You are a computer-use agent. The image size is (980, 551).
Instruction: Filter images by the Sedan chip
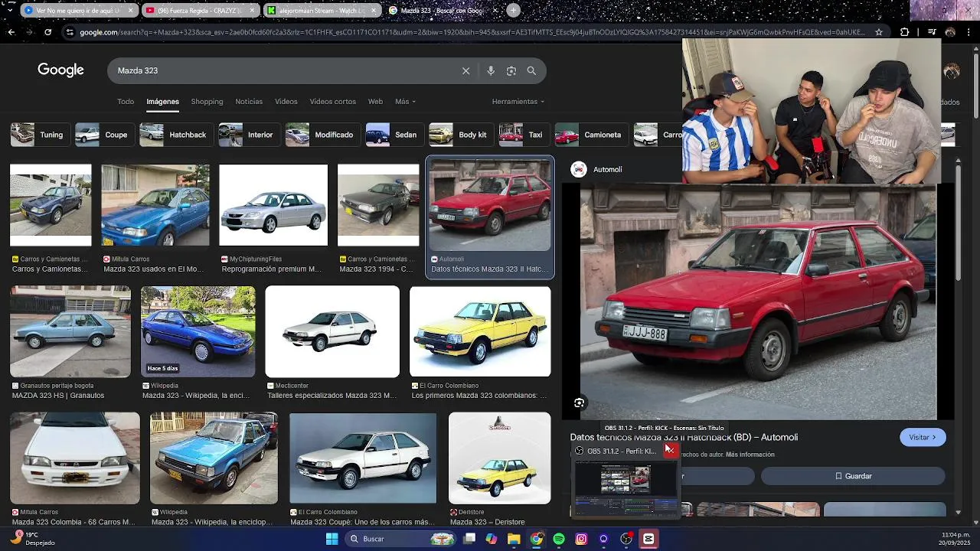(x=394, y=135)
